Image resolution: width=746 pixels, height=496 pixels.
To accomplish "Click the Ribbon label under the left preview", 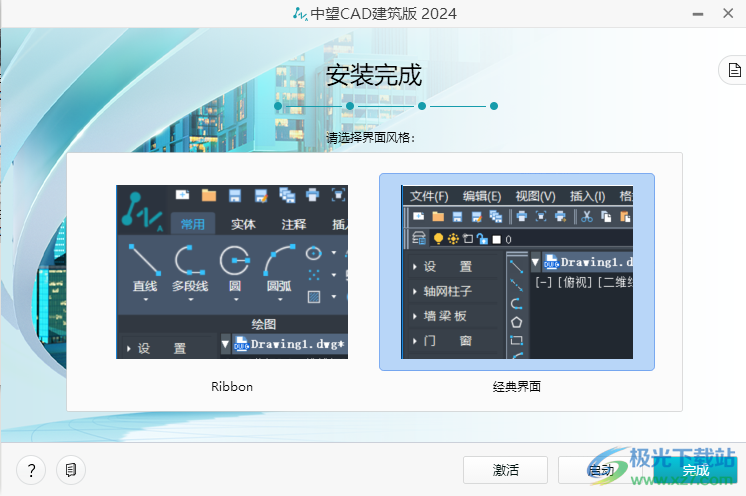I will click(232, 387).
